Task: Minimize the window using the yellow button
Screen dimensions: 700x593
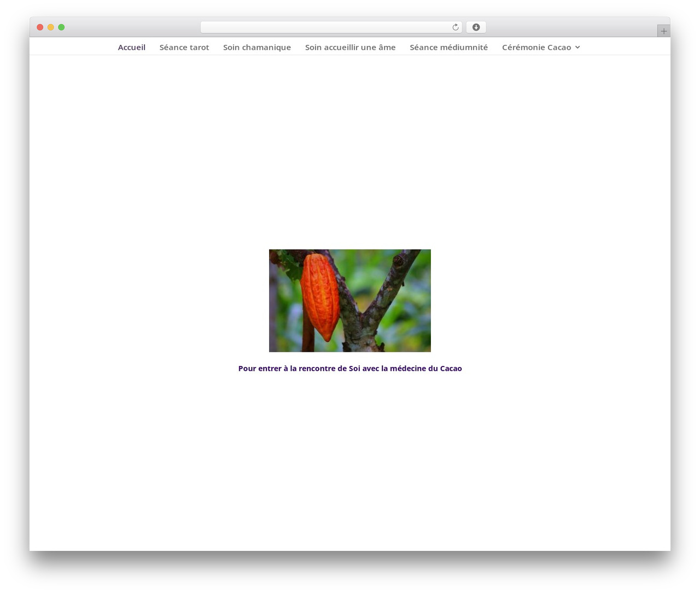Action: 51,27
